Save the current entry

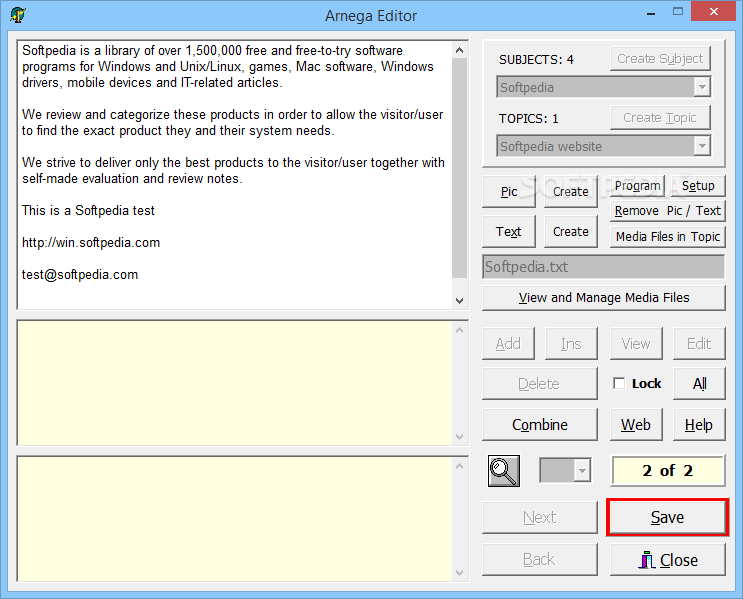click(668, 517)
